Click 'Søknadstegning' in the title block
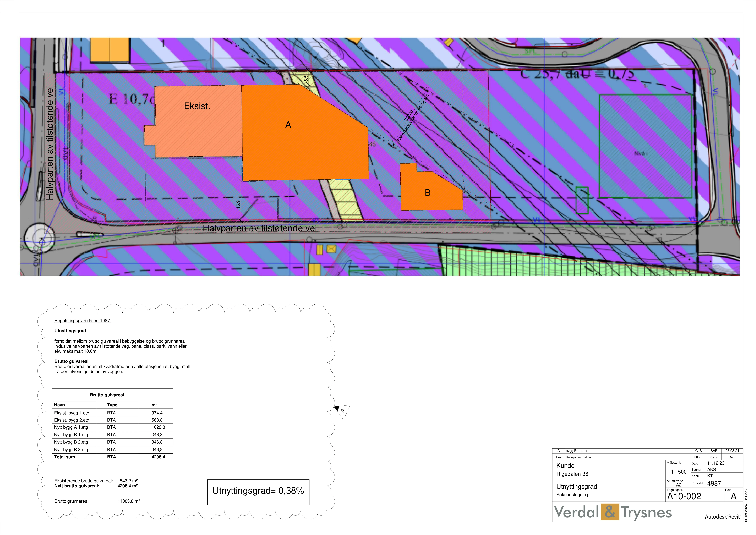Screen dimensions: 756x535 pos(572,495)
